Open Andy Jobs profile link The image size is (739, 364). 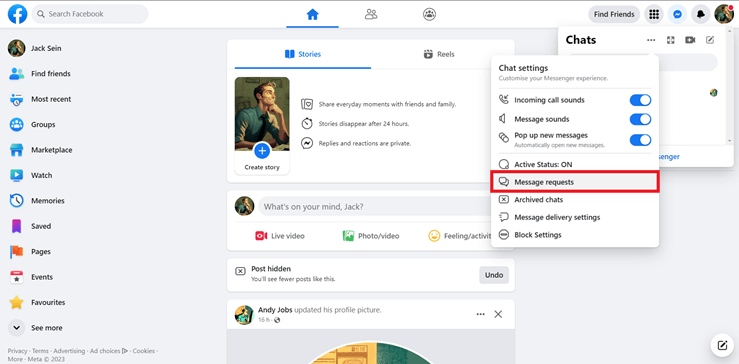(275, 310)
